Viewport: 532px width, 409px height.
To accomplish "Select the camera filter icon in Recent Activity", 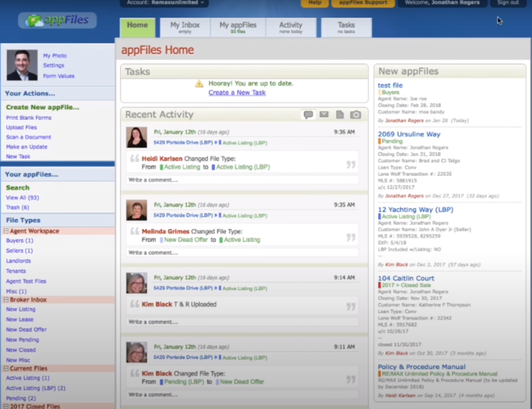I will tap(355, 115).
